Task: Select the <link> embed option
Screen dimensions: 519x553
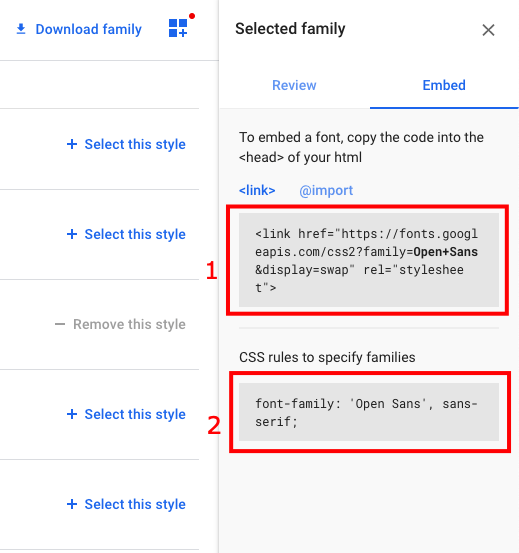Action: point(257,190)
